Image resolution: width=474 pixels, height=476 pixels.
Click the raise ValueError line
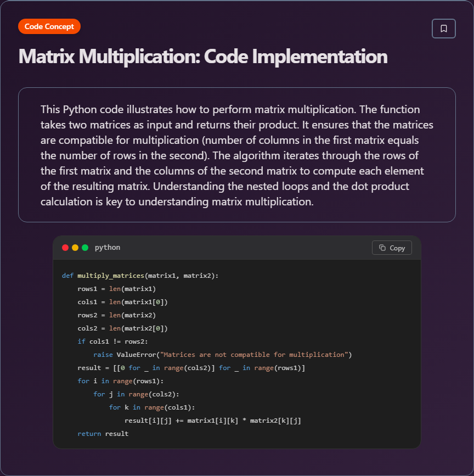223,355
